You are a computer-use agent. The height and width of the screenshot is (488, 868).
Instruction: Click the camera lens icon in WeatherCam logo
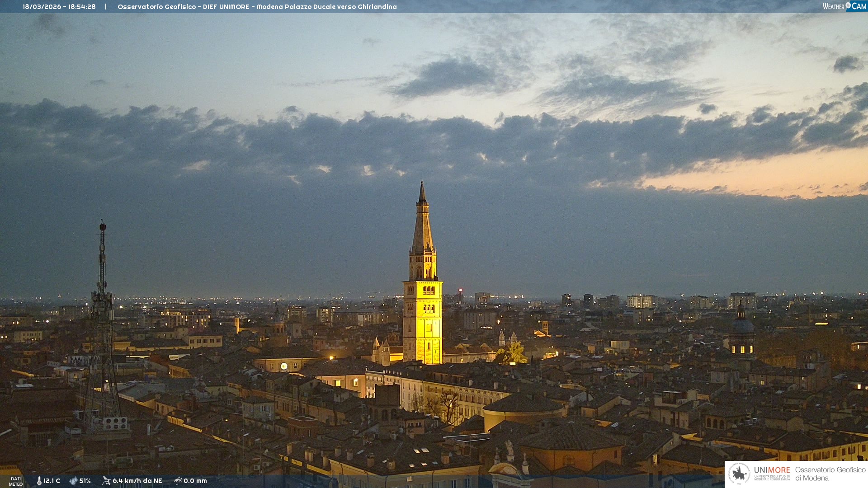coord(848,5)
